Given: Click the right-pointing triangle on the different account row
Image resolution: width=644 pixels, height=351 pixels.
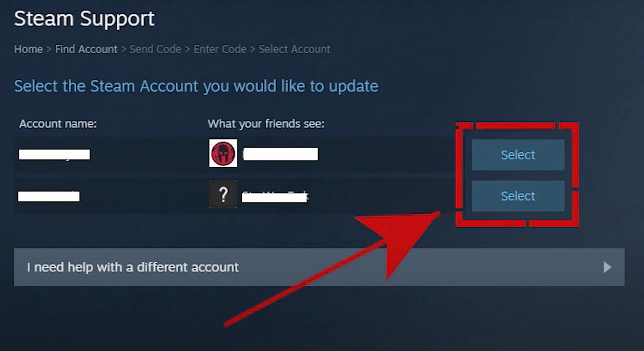Looking at the screenshot, I should click(607, 267).
